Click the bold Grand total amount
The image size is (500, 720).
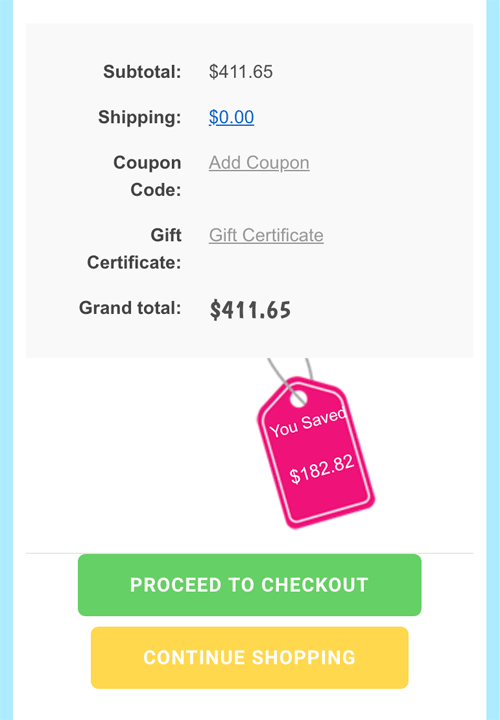tap(250, 310)
